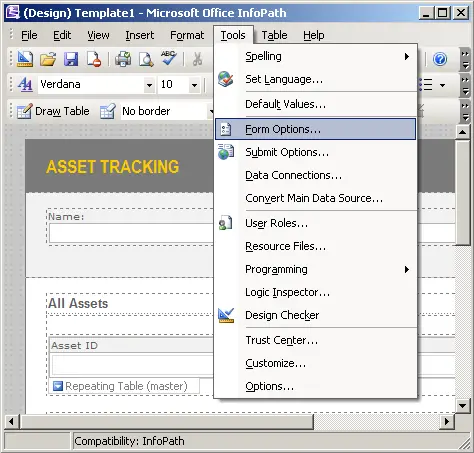This screenshot has width=474, height=453.
Task: Expand the bullet list dropdown arrow
Action: click(442, 85)
